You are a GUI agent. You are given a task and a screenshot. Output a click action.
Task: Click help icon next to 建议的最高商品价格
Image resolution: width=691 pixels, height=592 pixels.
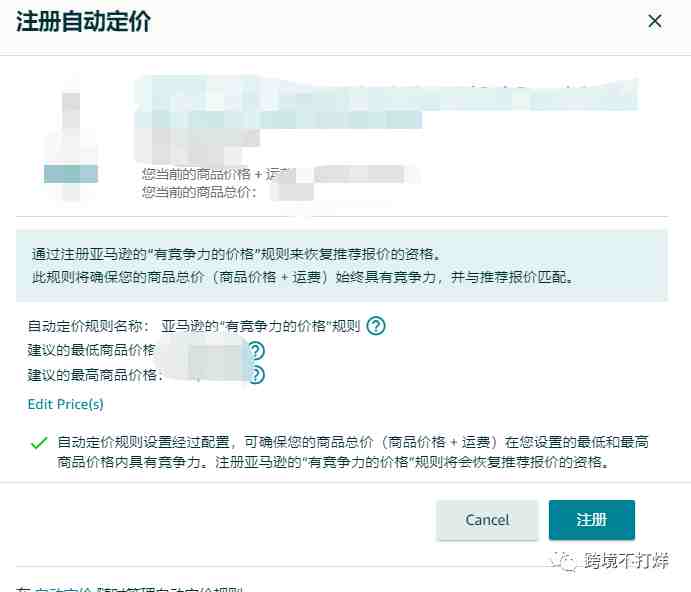256,375
